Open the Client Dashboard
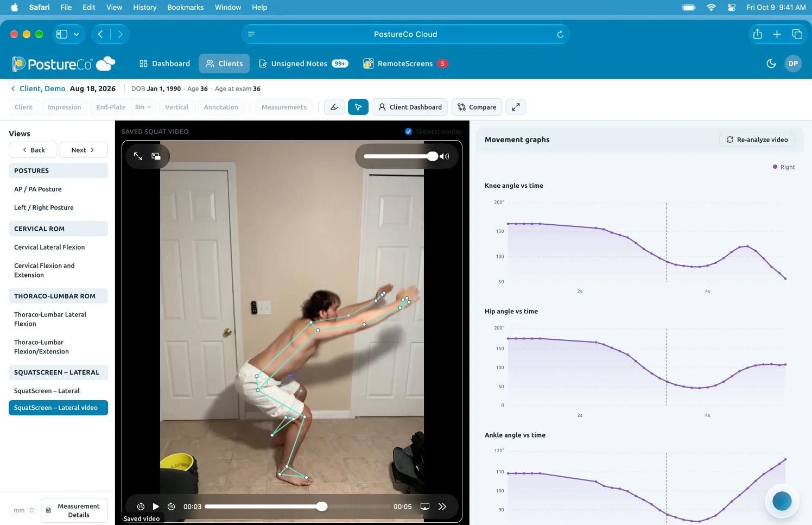This screenshot has height=525, width=812. pos(410,107)
